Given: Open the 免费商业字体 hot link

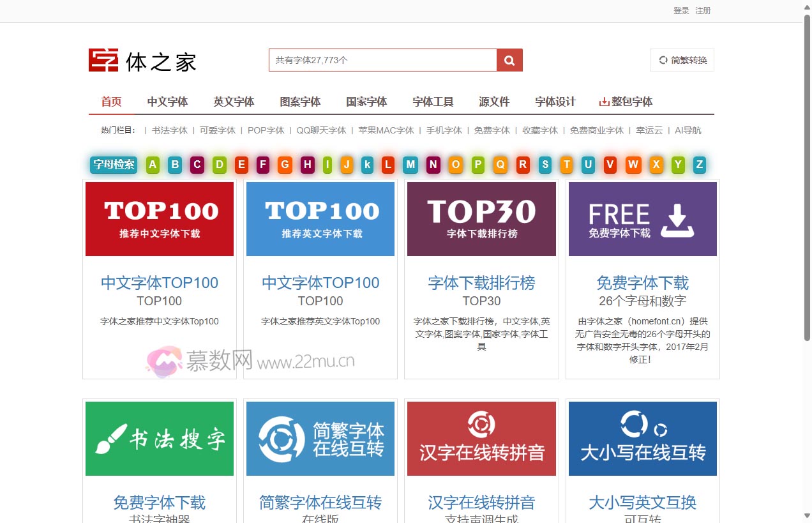Looking at the screenshot, I should 596,130.
